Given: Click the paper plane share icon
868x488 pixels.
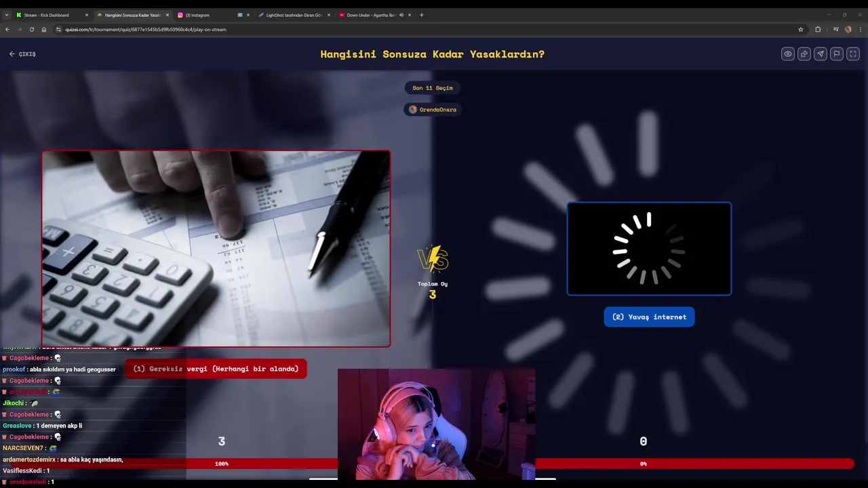Looking at the screenshot, I should (x=821, y=54).
